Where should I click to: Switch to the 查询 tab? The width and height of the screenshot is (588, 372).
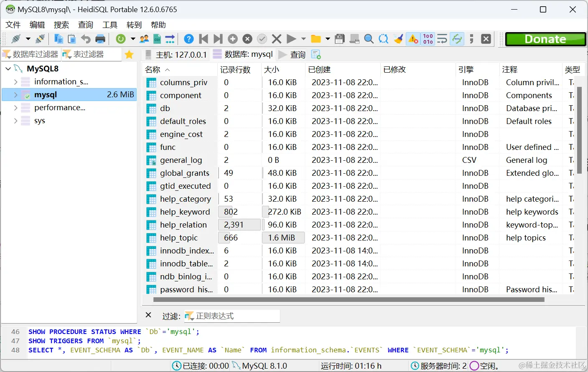pos(293,55)
